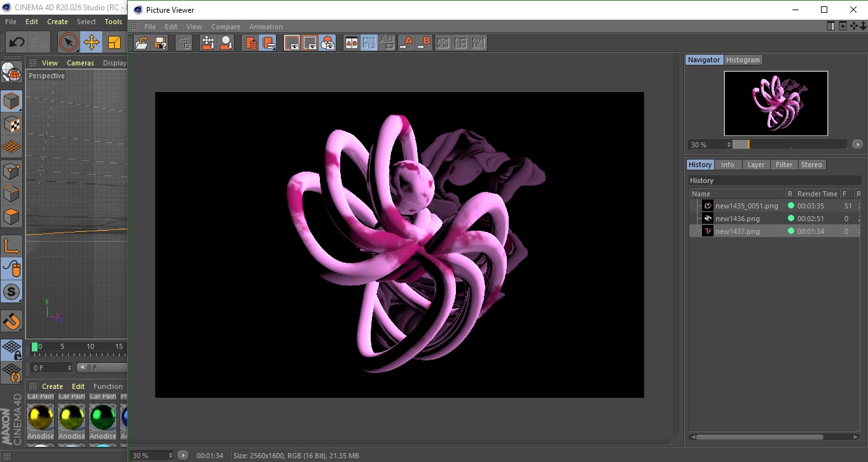Click the Save As floppy disk icon
The height and width of the screenshot is (462, 868).
click(160, 43)
